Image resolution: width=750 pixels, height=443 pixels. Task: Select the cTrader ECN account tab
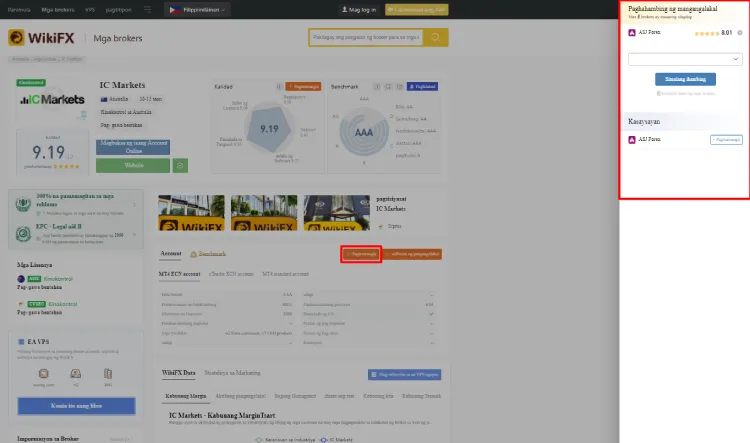pyautogui.click(x=231, y=274)
